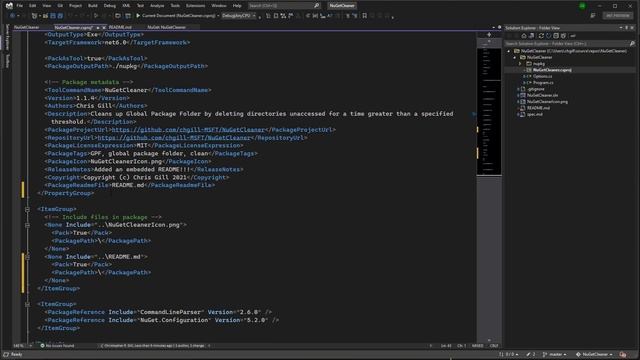
Task: Open the Debug AnyCPU configuration dropdown
Action: [x=239, y=16]
